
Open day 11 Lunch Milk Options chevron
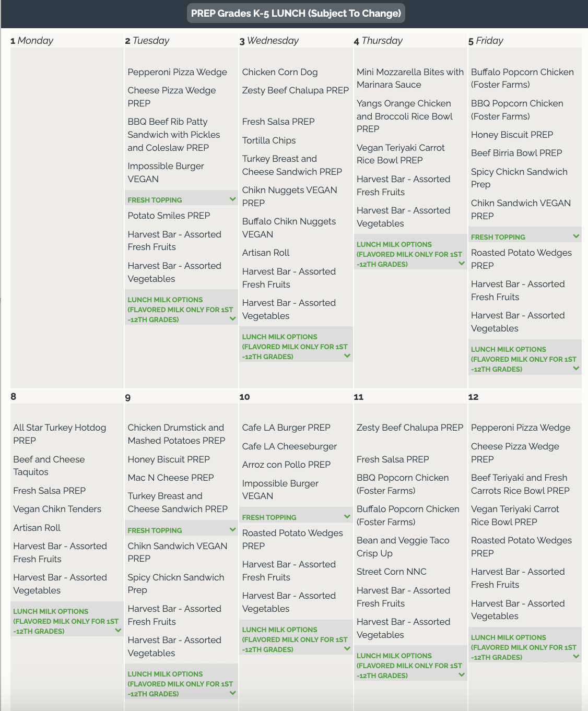462,675
